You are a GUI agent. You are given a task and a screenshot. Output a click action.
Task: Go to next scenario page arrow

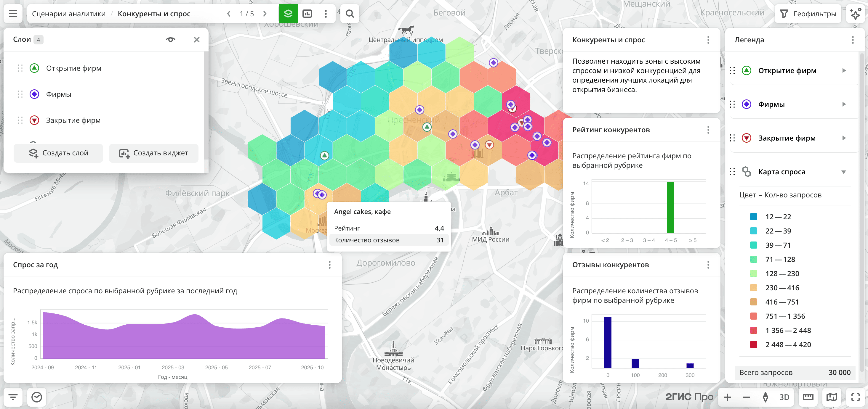point(265,14)
